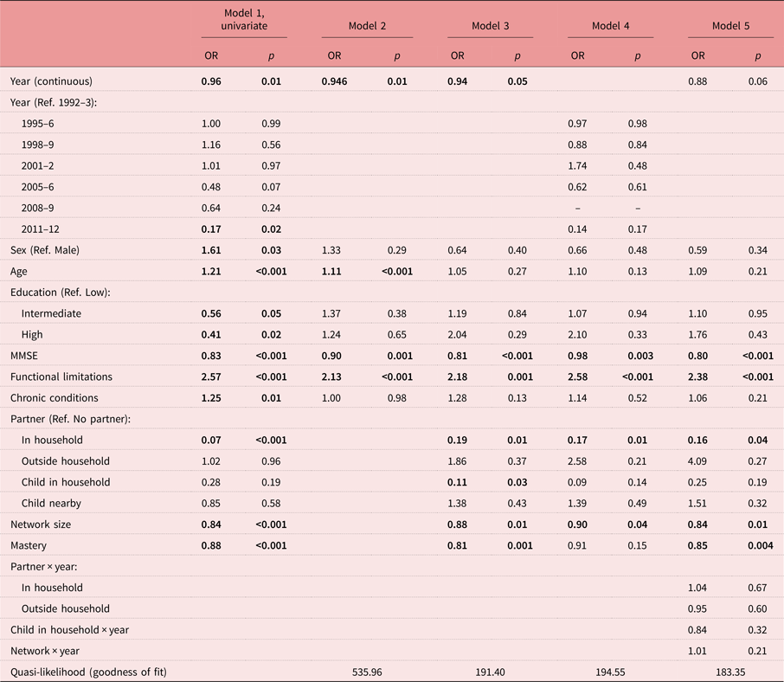Click the "Network size" row label
784x682 pixels.
coord(42,524)
